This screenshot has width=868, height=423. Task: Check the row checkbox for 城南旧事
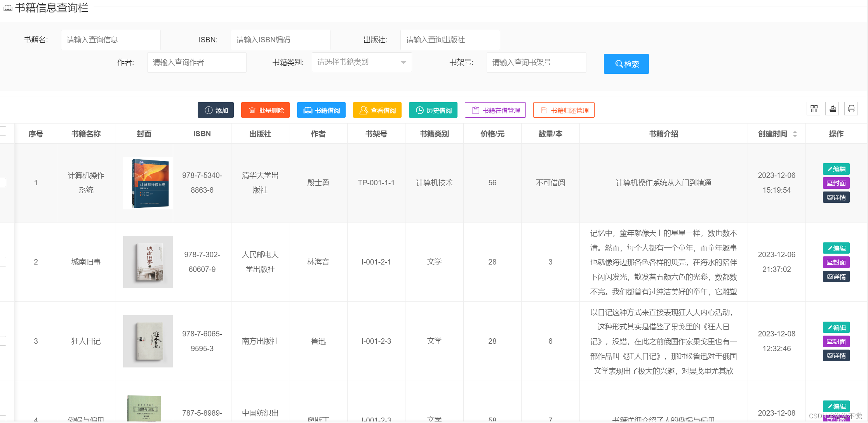tap(3, 262)
